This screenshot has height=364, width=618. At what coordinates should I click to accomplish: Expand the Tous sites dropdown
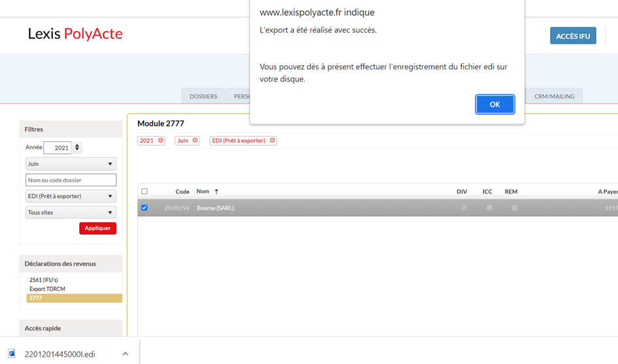click(71, 212)
